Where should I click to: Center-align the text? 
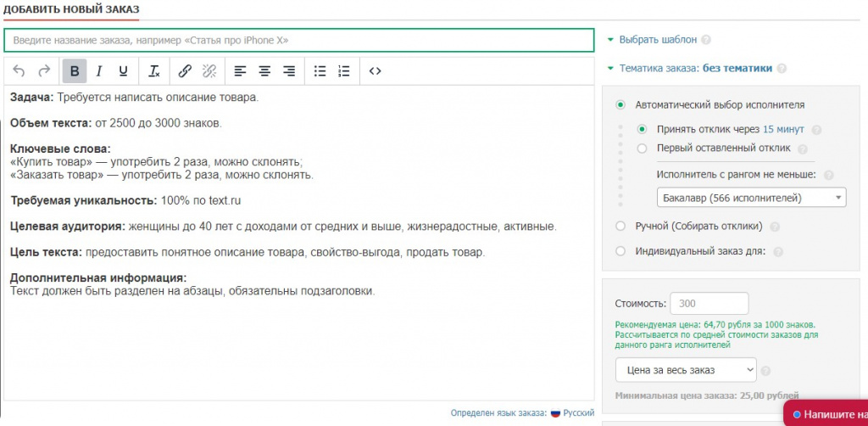point(265,71)
